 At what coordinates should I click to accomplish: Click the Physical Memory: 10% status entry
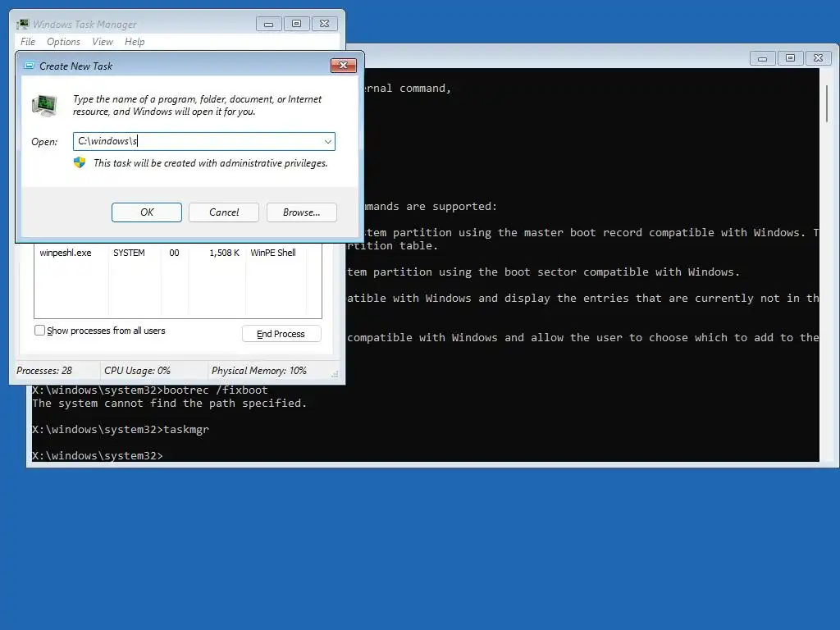259,371
